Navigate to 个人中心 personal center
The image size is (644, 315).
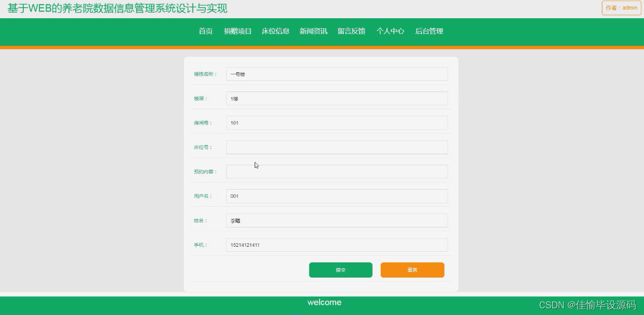coord(390,31)
